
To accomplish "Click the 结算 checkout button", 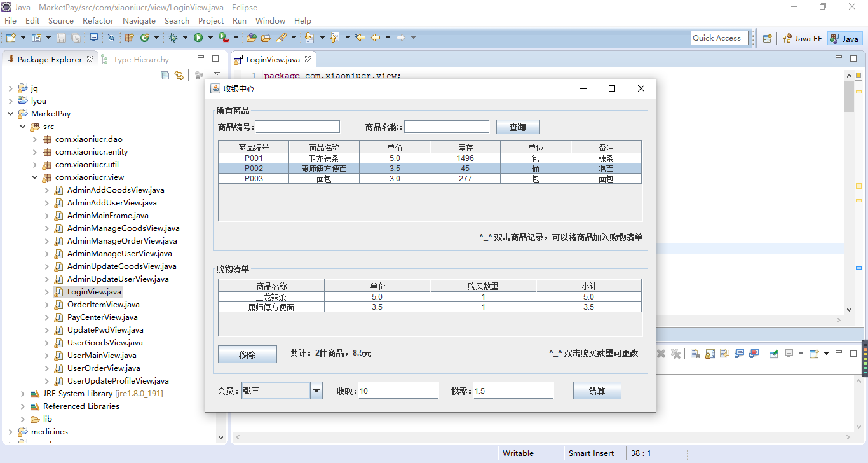I will pyautogui.click(x=597, y=390).
